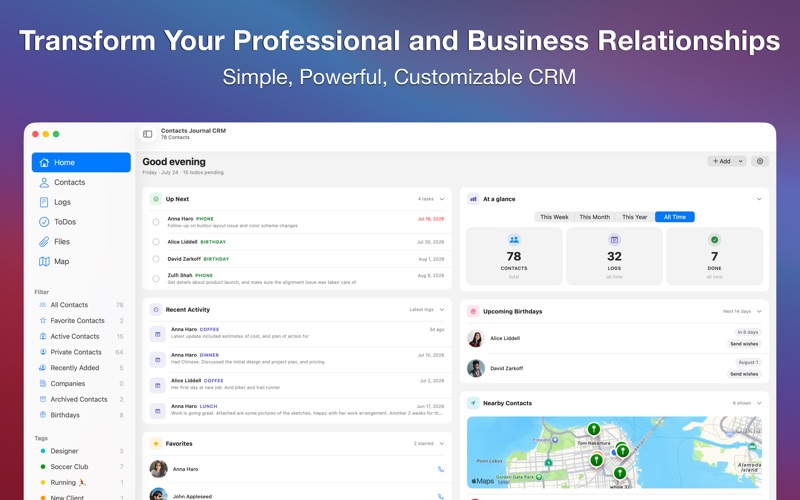Click the Files paperclip icon
The height and width of the screenshot is (500, 800).
click(44, 241)
